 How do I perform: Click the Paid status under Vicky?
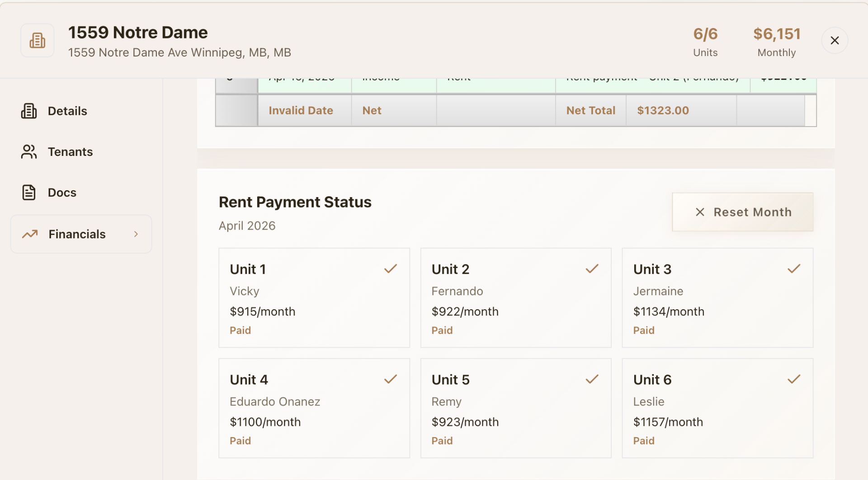(x=240, y=330)
